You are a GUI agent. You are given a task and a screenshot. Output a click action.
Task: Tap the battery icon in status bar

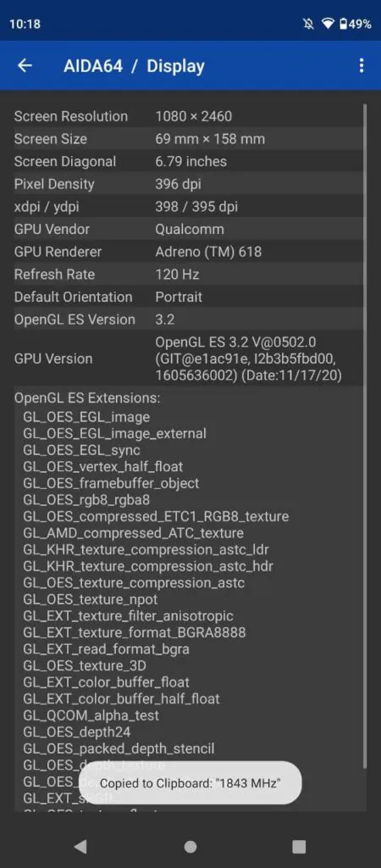tap(344, 24)
